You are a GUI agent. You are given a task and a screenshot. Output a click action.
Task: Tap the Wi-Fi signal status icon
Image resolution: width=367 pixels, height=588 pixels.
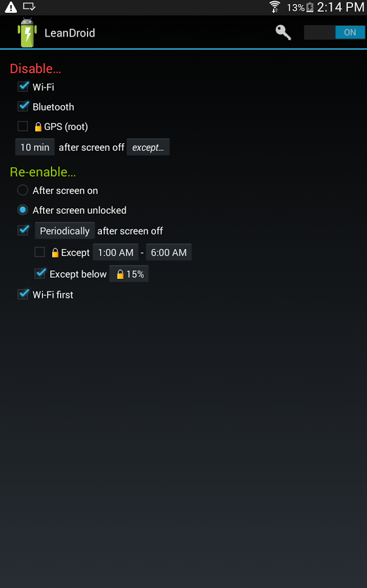275,7
